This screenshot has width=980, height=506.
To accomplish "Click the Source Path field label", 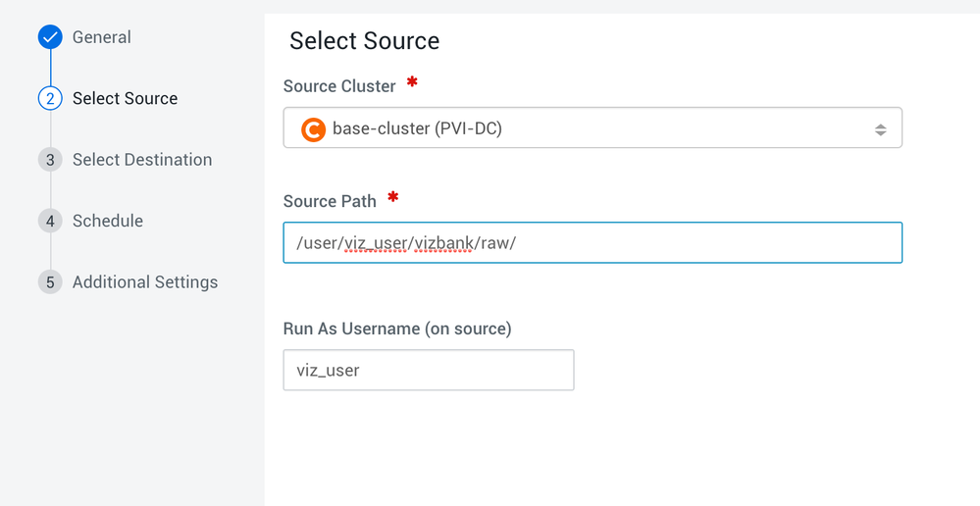I will click(330, 201).
